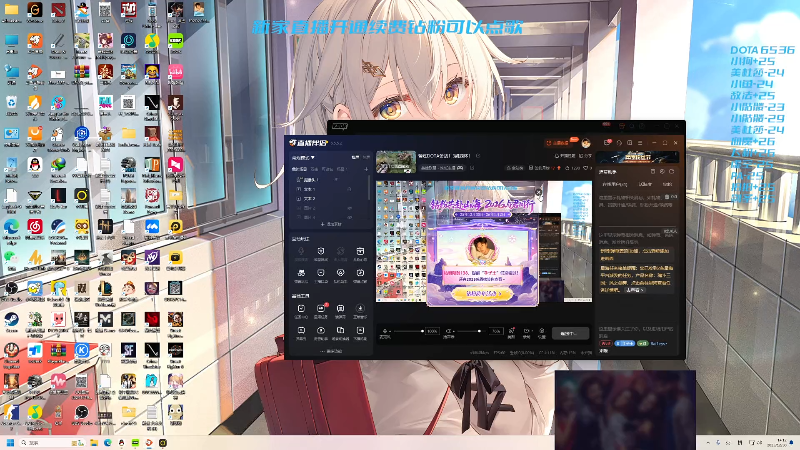Select the first scene tab
The width and height of the screenshot is (800, 450).
[x=299, y=169]
